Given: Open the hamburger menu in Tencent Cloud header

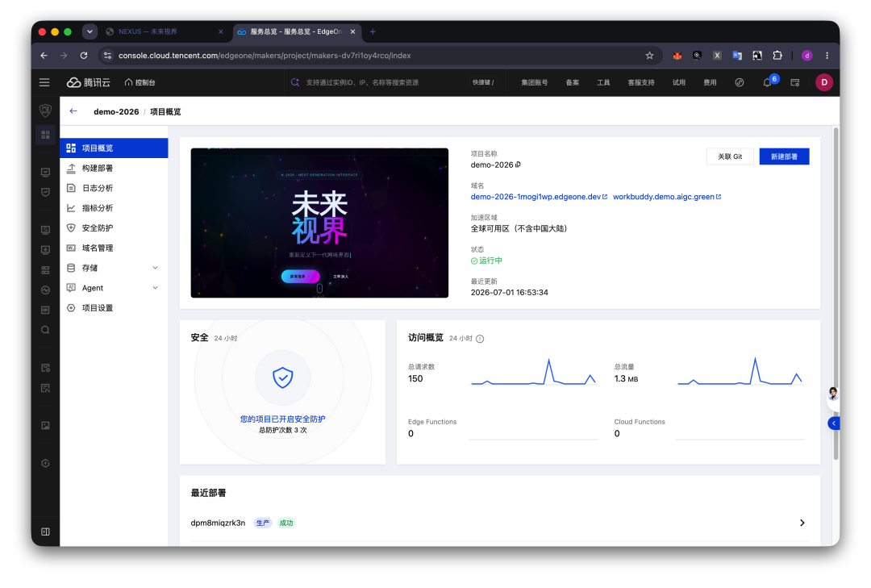Looking at the screenshot, I should point(44,82).
